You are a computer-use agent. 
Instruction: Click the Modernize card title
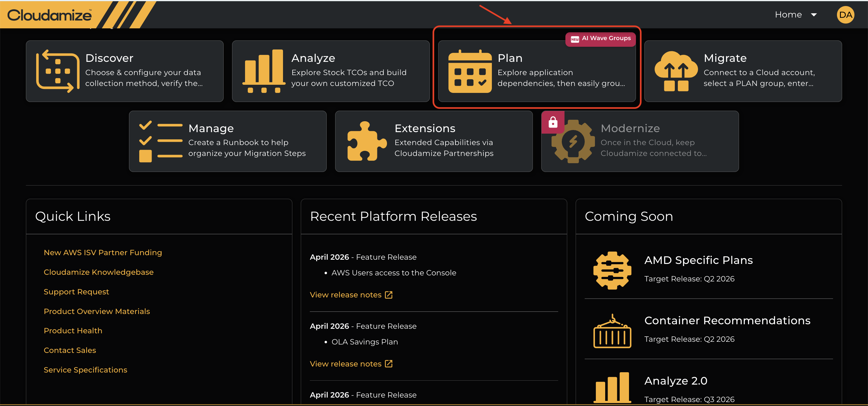(x=630, y=128)
